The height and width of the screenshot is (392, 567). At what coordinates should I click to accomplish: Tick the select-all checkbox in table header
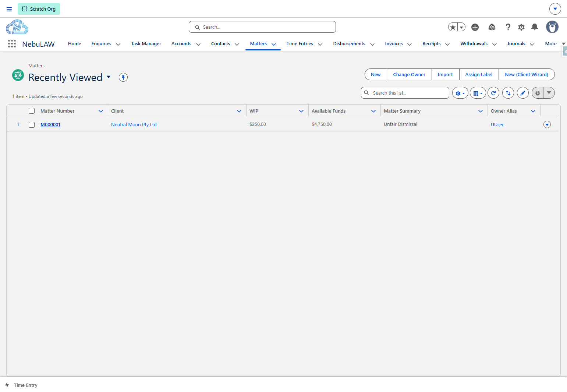pyautogui.click(x=32, y=111)
